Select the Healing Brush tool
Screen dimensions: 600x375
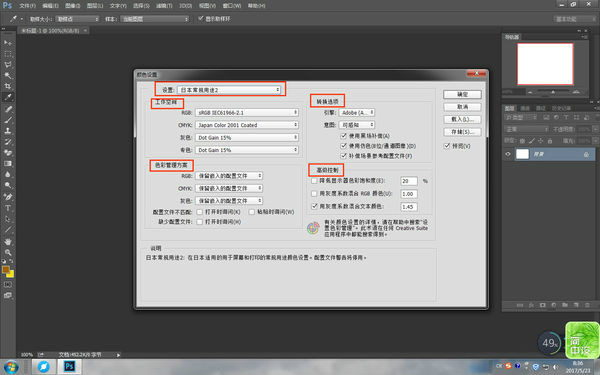8,109
